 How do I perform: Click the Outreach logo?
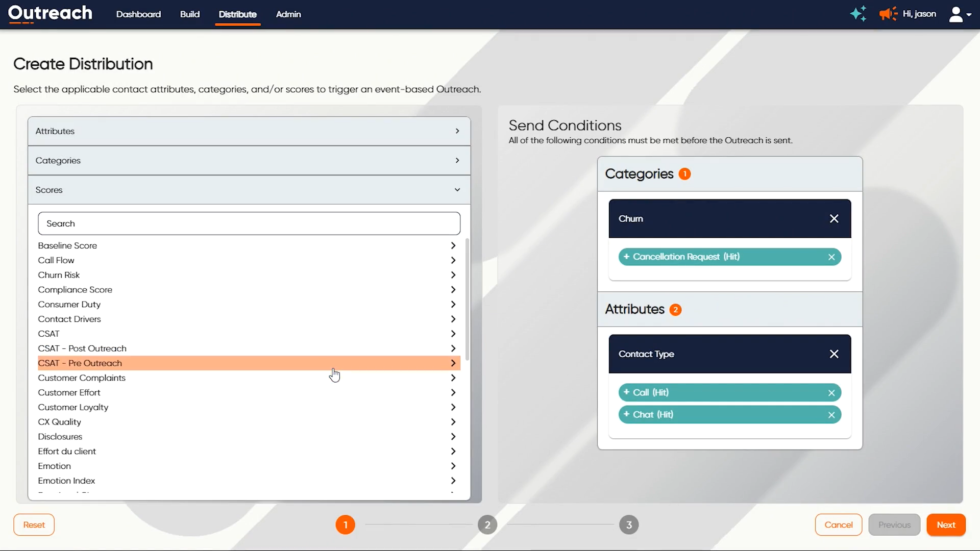click(x=50, y=13)
